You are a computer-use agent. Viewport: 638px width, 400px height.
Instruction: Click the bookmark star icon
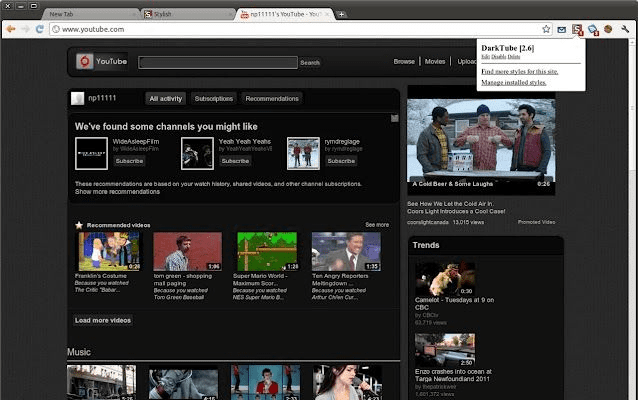click(546, 30)
